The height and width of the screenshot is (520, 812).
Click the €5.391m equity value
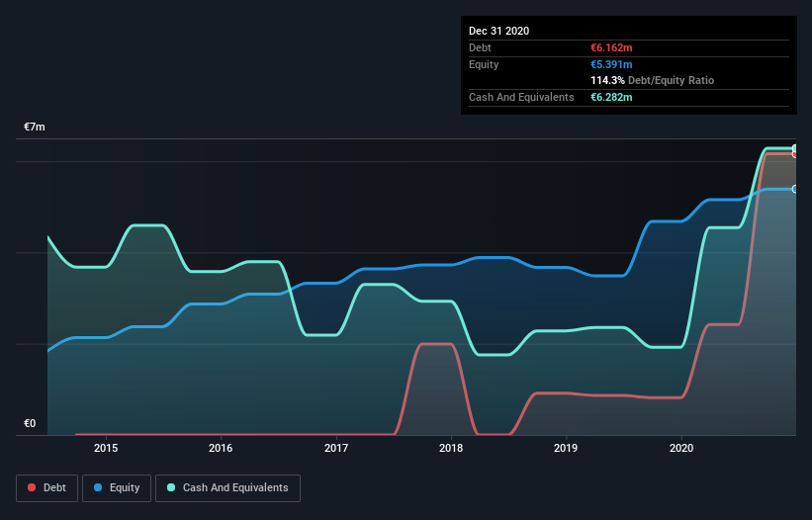point(611,64)
